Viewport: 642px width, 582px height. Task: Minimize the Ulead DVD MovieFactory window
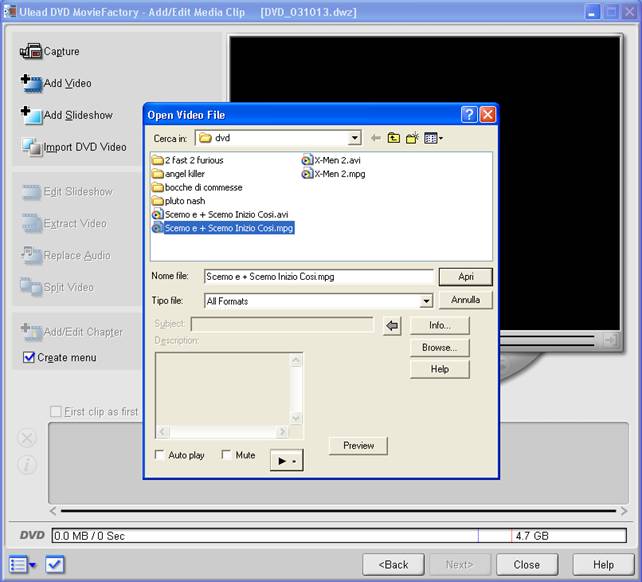coord(592,12)
